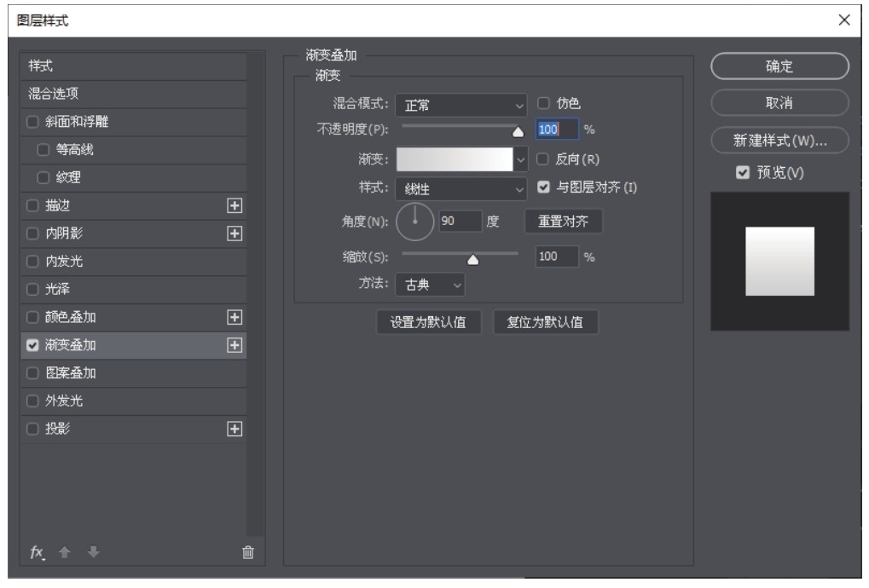Click 角度 input field showing 90
This screenshot has width=869, height=588.
click(460, 222)
